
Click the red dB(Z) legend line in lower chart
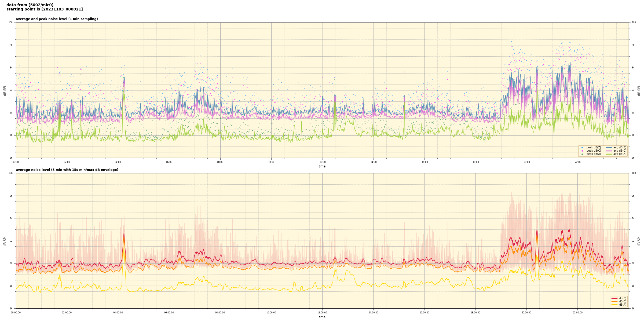(614, 298)
